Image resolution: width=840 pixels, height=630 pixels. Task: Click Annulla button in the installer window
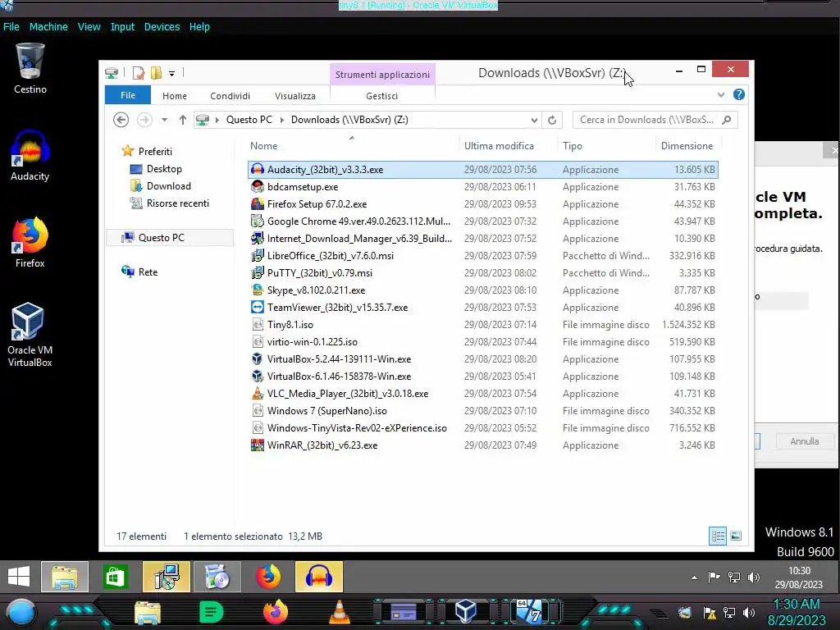point(804,441)
